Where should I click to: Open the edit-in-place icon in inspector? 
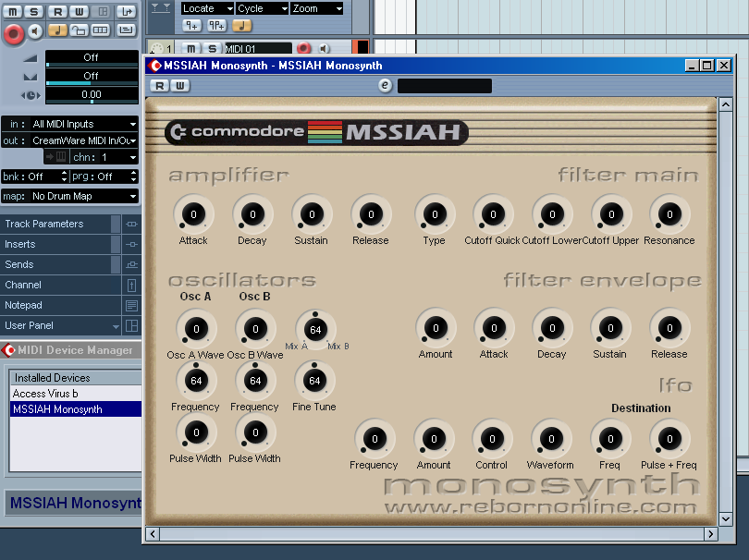coord(126,30)
